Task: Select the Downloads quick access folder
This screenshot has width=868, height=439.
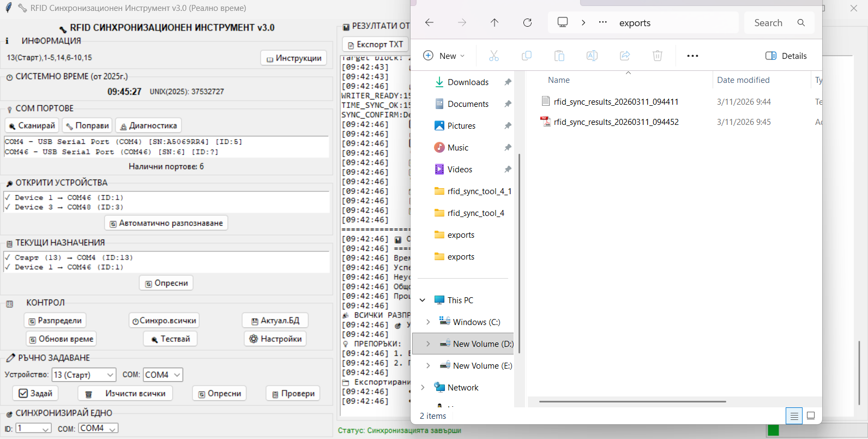Action: coord(467,82)
